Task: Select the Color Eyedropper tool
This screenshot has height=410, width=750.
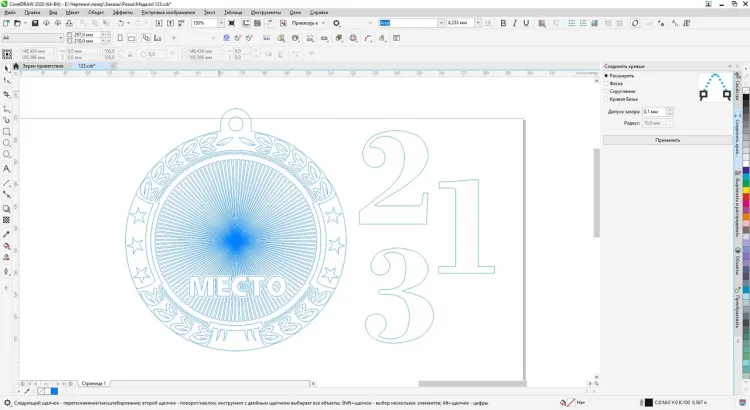Action: [6, 234]
